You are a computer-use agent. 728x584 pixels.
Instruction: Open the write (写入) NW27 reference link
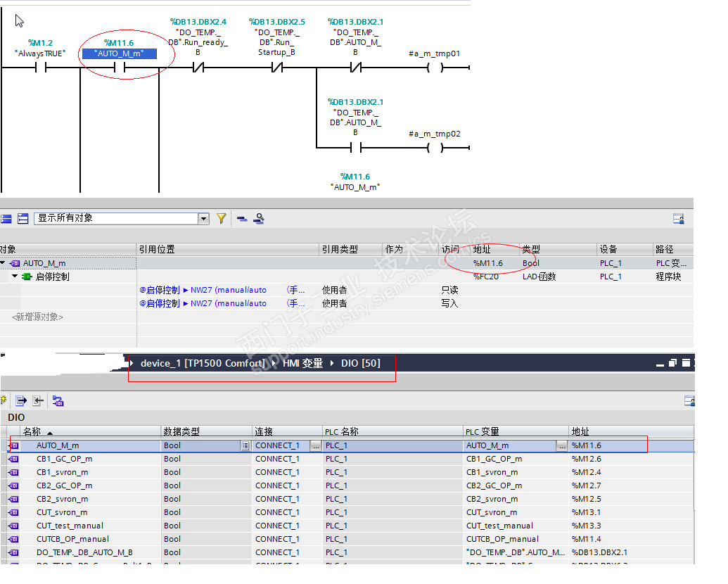click(x=222, y=303)
